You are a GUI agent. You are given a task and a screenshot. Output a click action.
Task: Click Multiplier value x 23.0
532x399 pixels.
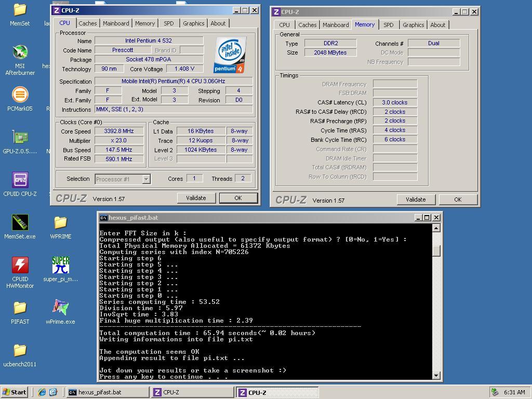pyautogui.click(x=119, y=140)
